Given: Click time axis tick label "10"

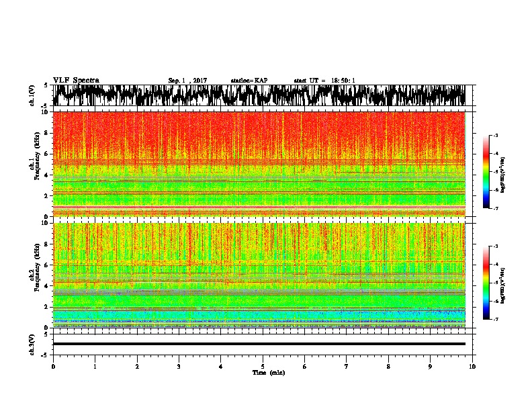Looking at the screenshot, I should tap(472, 367).
